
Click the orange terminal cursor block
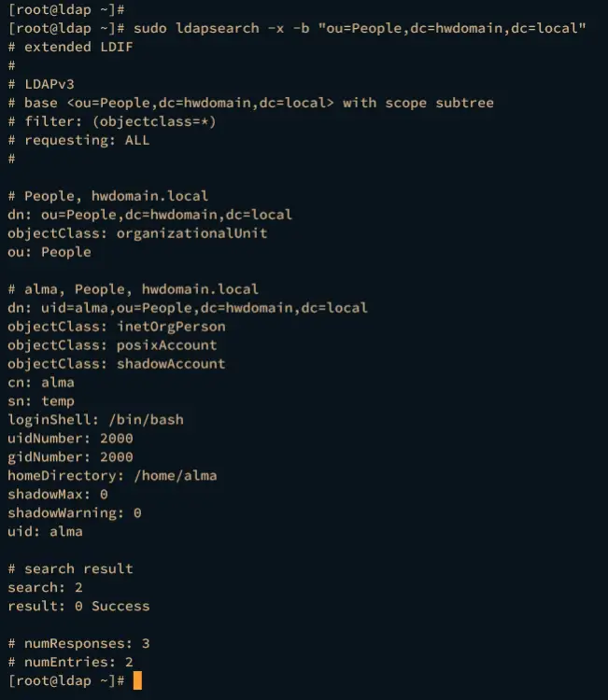click(x=137, y=680)
